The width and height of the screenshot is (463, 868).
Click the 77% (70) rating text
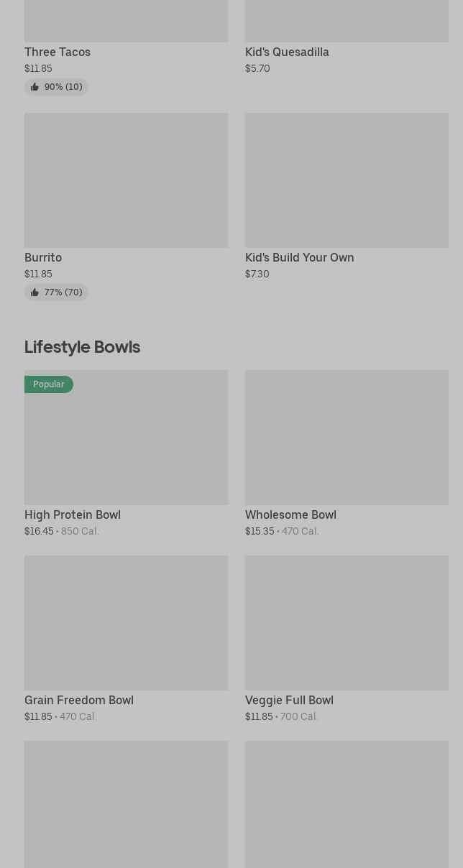(x=63, y=292)
